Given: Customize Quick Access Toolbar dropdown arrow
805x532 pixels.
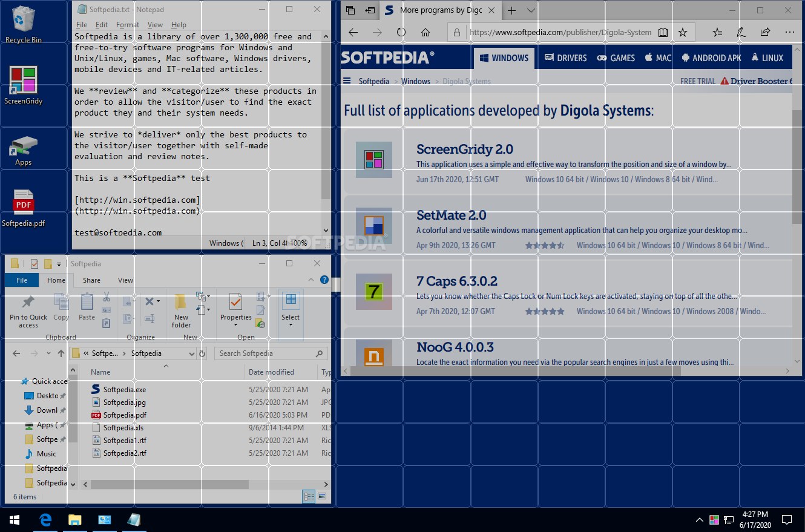Looking at the screenshot, I should click(59, 264).
